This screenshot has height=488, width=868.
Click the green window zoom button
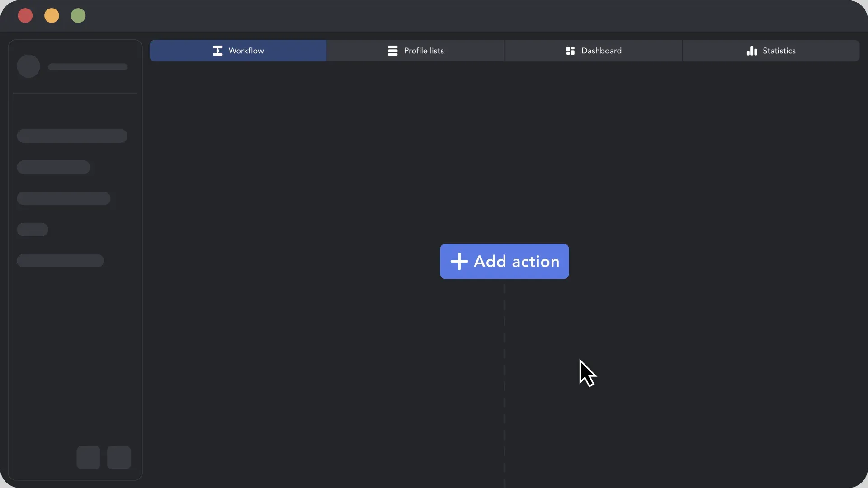tap(78, 16)
